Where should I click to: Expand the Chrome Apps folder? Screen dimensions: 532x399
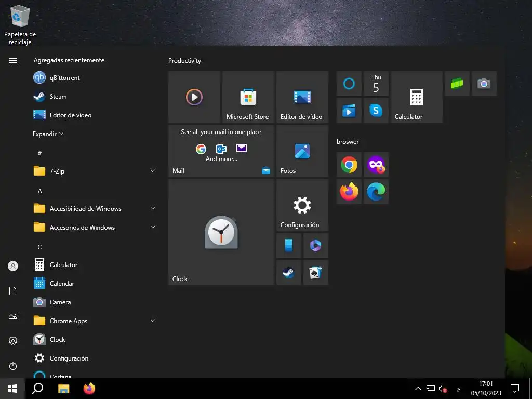(94, 321)
